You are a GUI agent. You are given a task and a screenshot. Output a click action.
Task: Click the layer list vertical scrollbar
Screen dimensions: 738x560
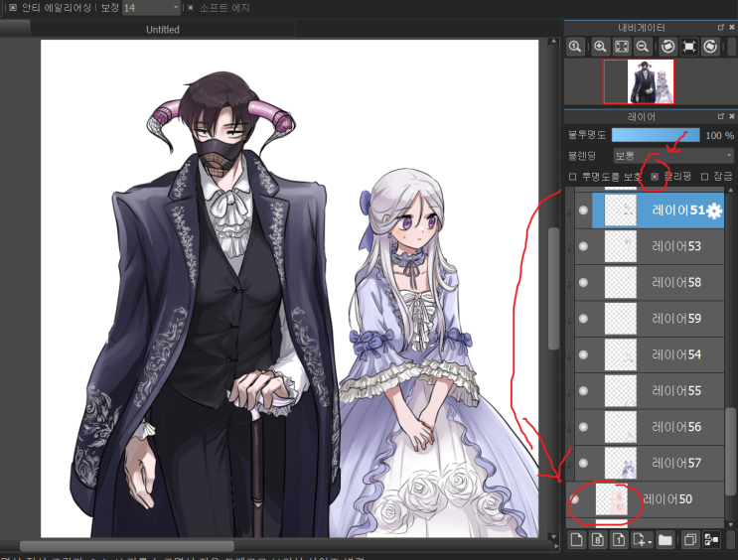coord(730,452)
